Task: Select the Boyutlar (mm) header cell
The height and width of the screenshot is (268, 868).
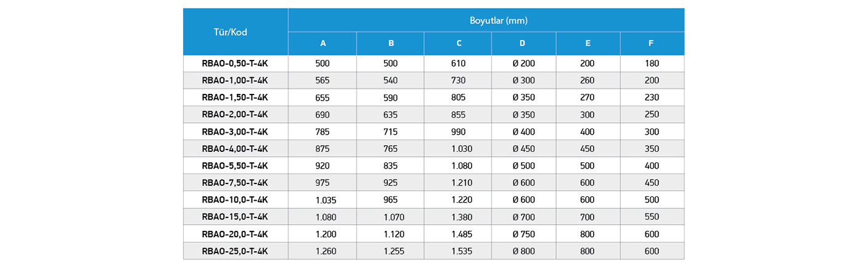Action: (x=486, y=20)
